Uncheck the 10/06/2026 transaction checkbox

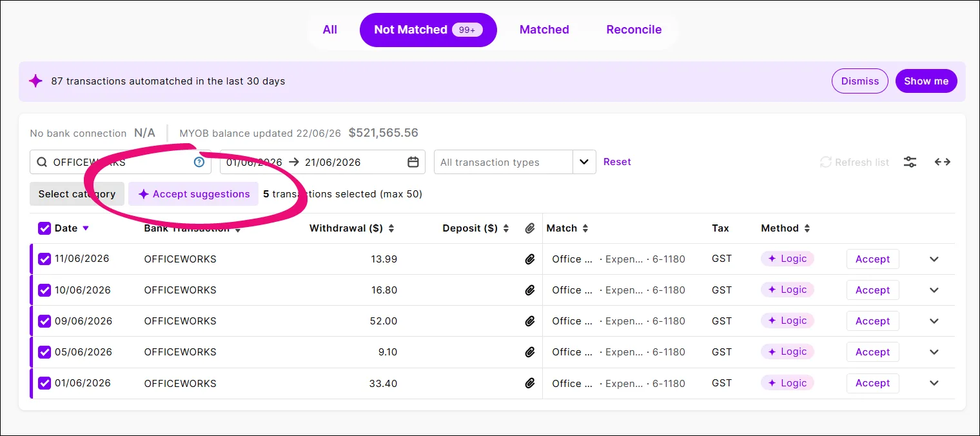(x=44, y=290)
